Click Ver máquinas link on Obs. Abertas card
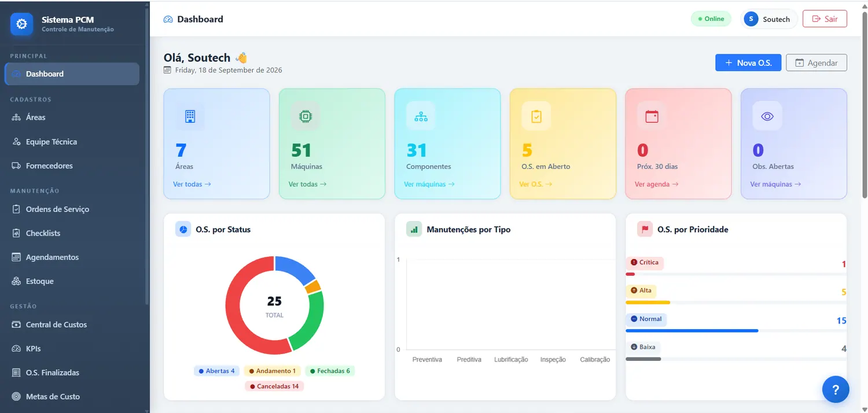868x413 pixels. click(x=775, y=184)
